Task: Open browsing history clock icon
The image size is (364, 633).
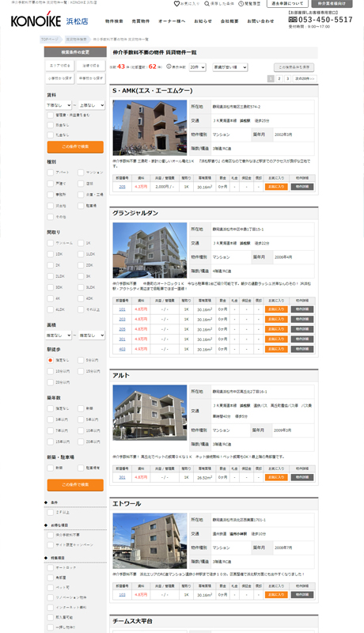Action: 241,4
